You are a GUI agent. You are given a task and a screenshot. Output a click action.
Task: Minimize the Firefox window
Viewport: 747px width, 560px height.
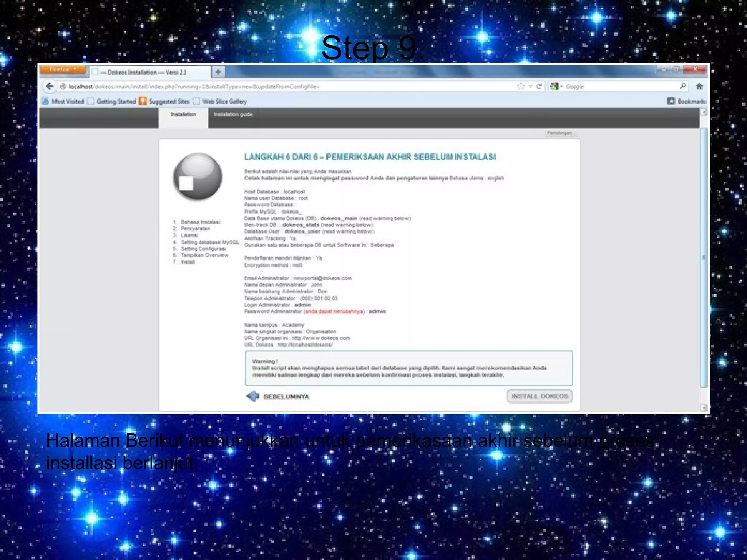[664, 69]
